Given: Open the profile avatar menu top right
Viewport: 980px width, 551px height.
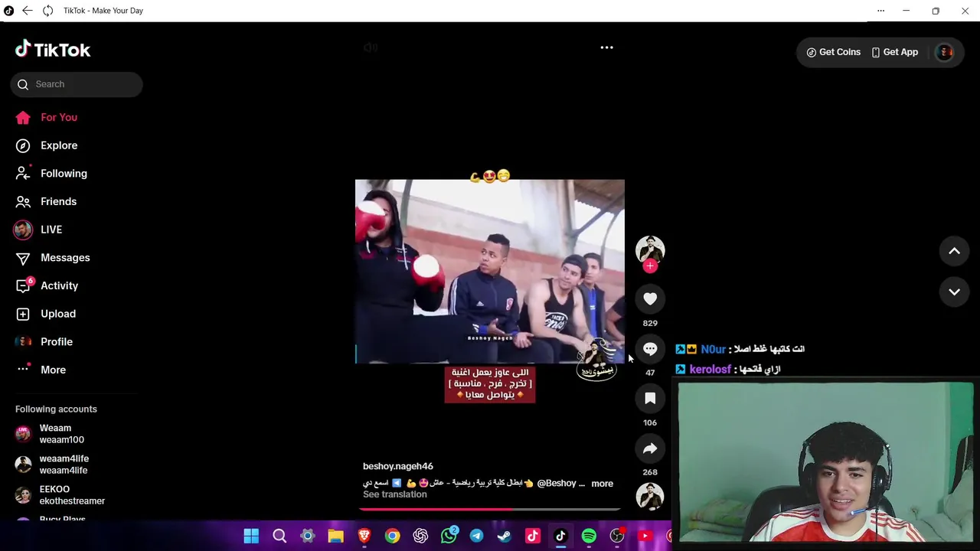Looking at the screenshot, I should (945, 52).
